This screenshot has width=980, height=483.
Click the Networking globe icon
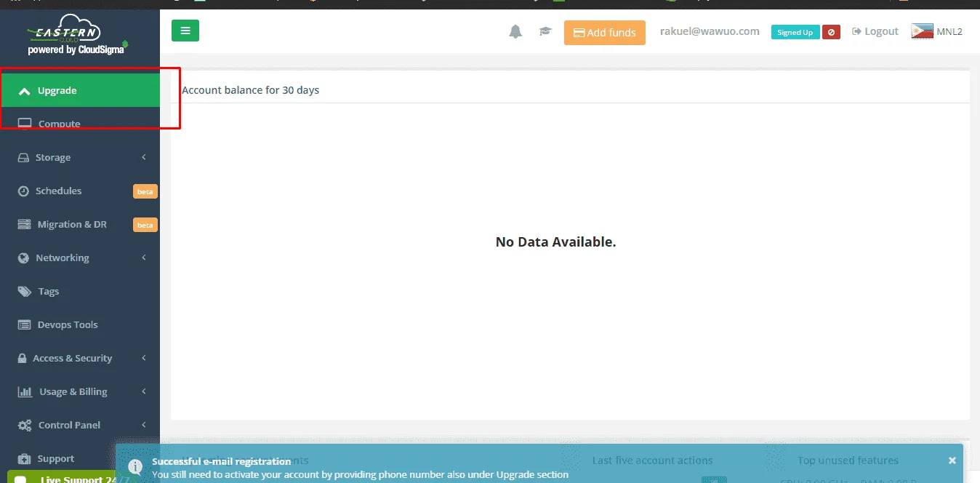(23, 258)
